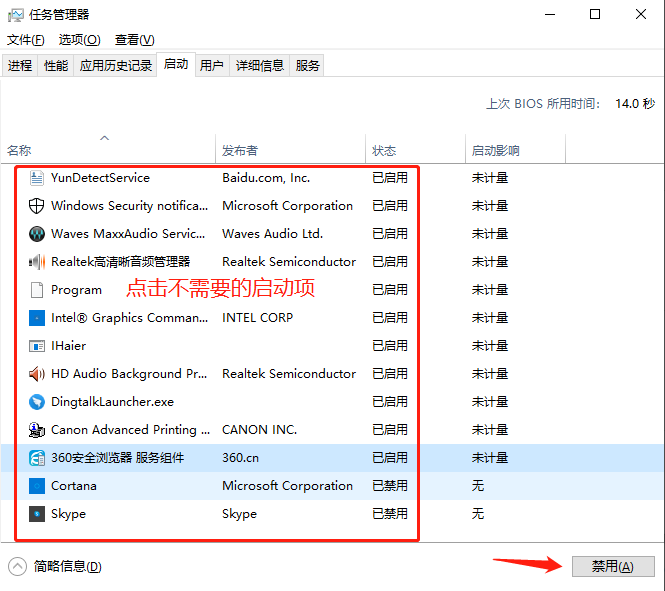665x591 pixels.
Task: Click the HD Audio Background speaker icon
Action: [x=36, y=374]
